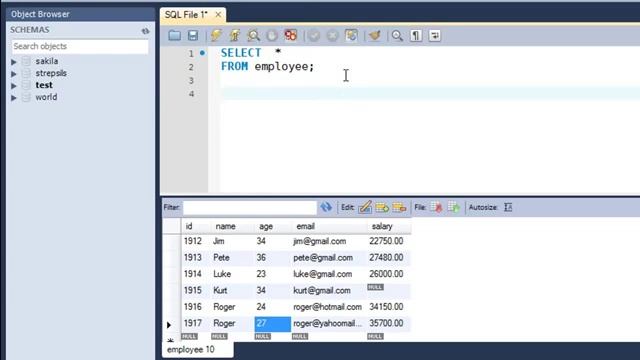Execute the query with lightning bolt icon

216,36
